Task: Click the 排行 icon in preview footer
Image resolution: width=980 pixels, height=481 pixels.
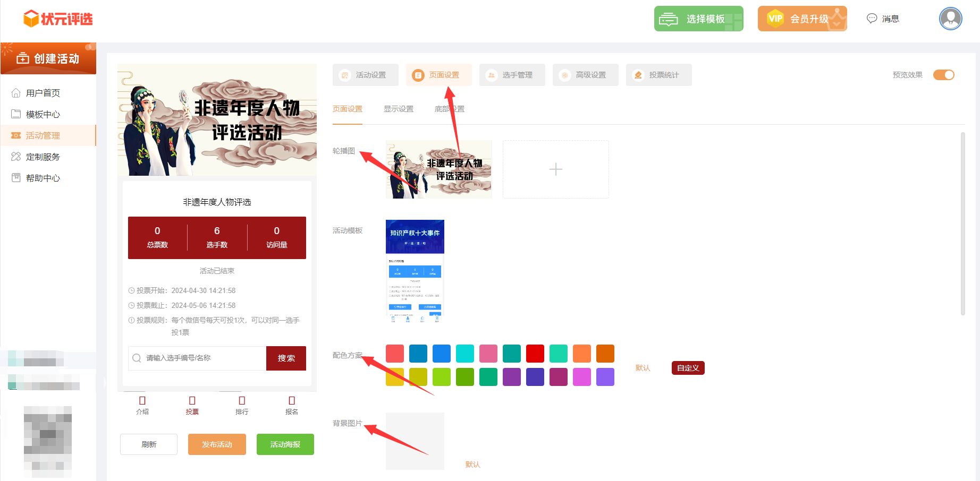Action: pyautogui.click(x=242, y=401)
